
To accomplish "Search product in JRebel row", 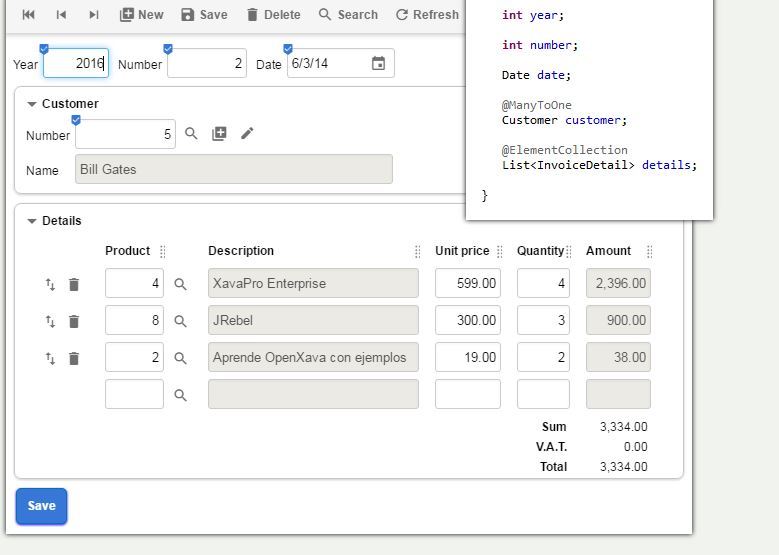I will click(x=181, y=321).
